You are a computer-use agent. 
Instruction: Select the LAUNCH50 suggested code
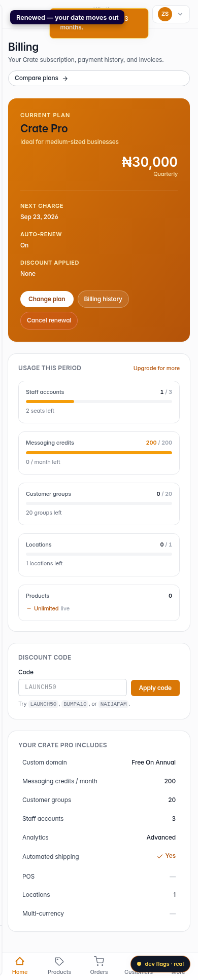43,704
